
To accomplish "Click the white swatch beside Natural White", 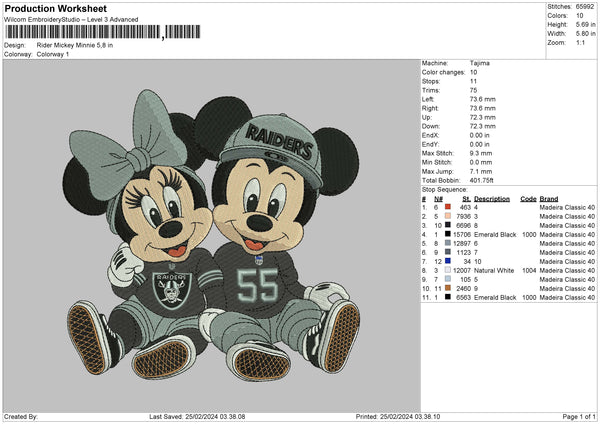I will coord(448,270).
